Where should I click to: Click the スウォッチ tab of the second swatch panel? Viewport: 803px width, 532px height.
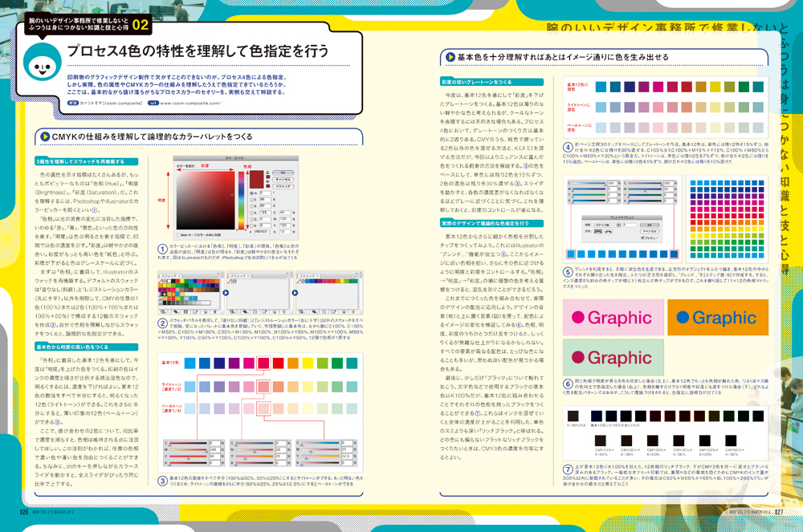click(x=238, y=276)
